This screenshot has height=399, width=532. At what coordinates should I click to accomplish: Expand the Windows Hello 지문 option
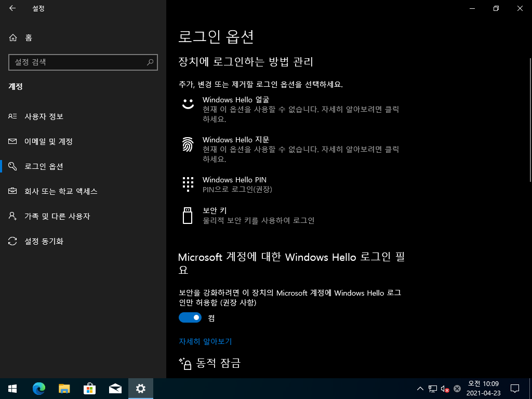(292, 149)
